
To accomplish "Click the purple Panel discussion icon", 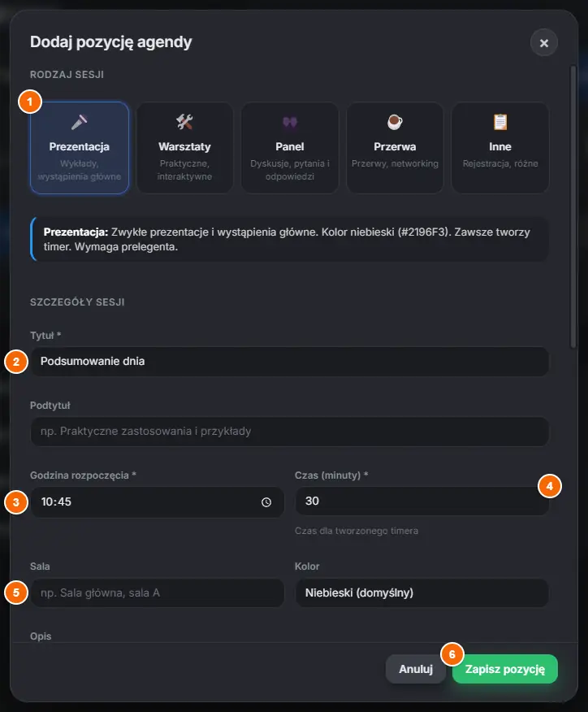I will click(289, 122).
